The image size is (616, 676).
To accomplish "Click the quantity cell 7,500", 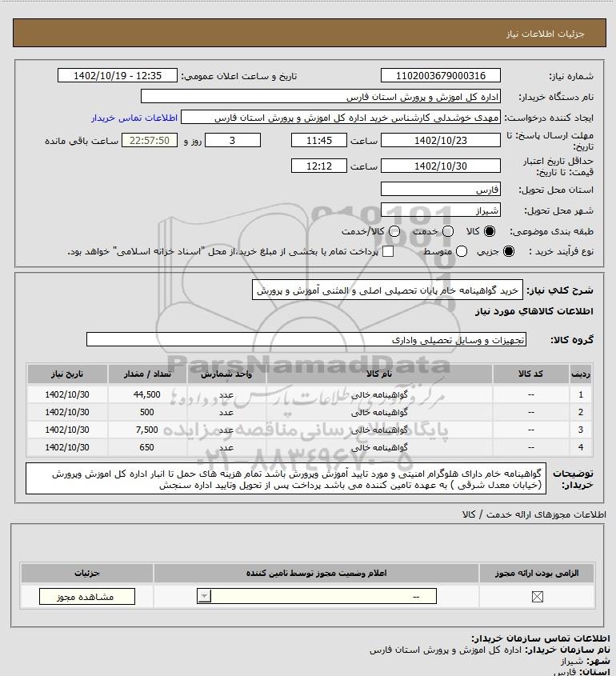I will click(x=147, y=430).
